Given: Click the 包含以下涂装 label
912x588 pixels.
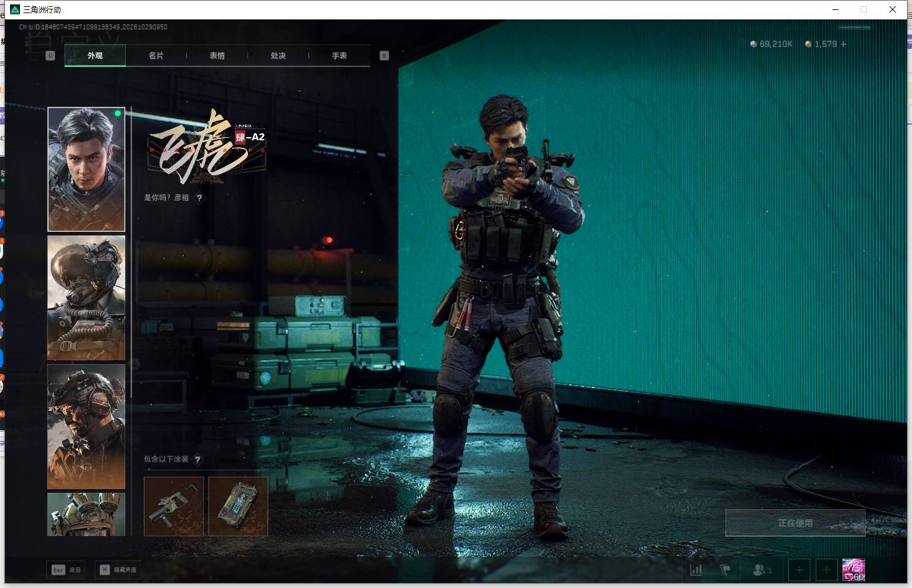Looking at the screenshot, I should 166,460.
